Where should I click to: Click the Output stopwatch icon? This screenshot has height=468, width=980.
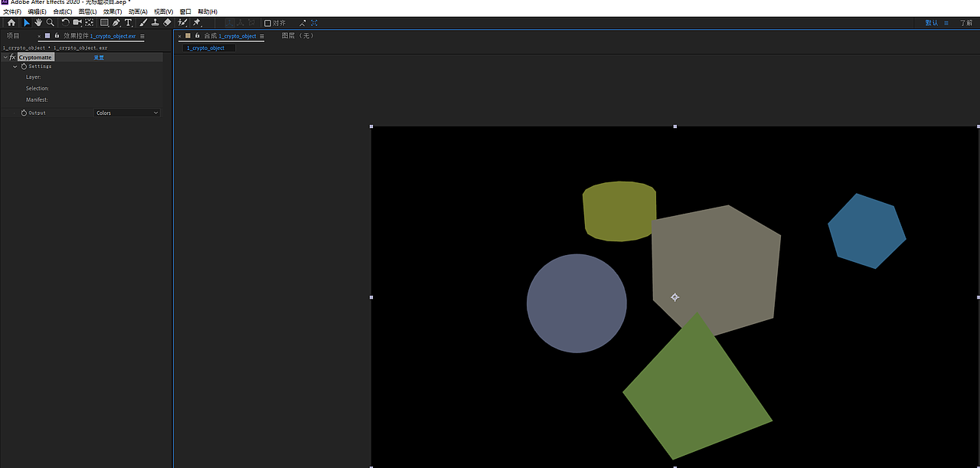coord(24,113)
